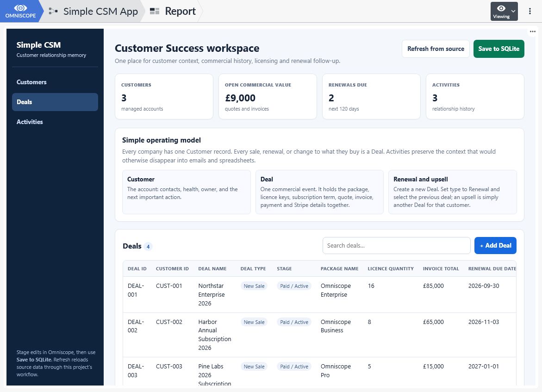Click the workflow icon beside Simple CSM App
The height and width of the screenshot is (392, 542).
click(x=53, y=11)
